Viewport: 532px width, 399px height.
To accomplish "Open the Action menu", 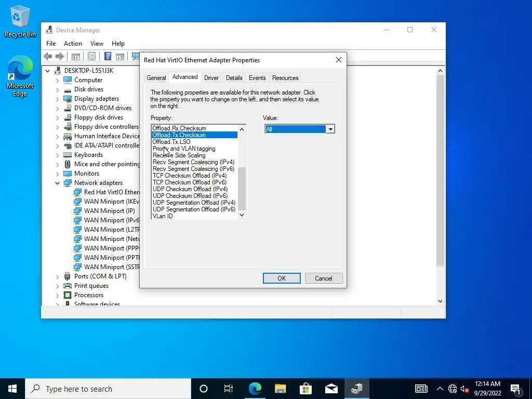I will coord(73,44).
